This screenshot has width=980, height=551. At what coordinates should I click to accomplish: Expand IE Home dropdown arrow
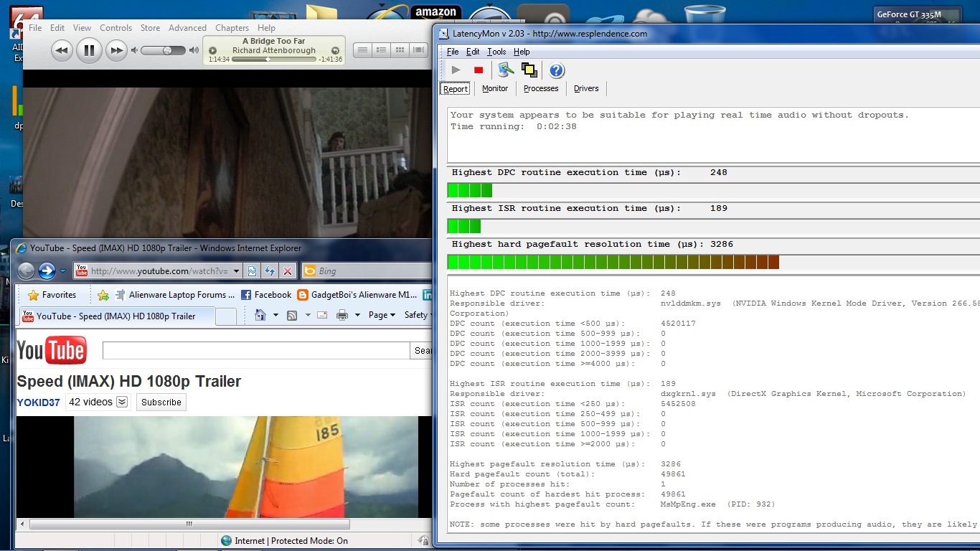275,316
